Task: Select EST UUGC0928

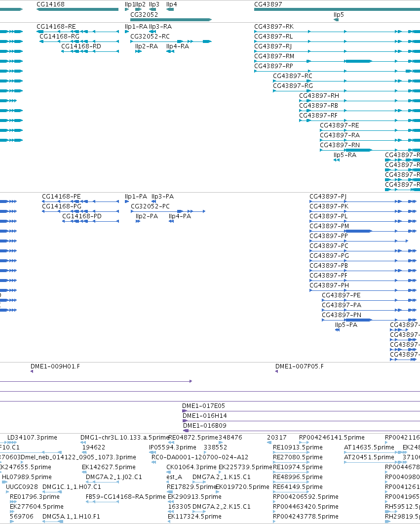Action: tap(22, 487)
